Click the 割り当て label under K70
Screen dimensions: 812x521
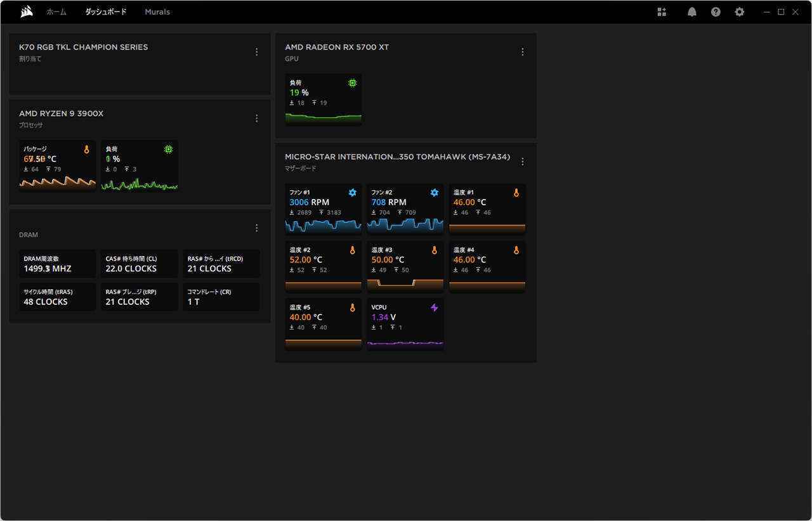[30, 59]
